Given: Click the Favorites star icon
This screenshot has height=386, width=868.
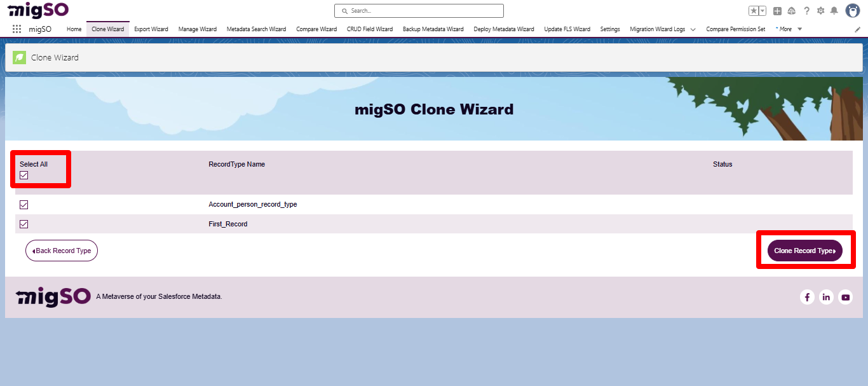Looking at the screenshot, I should [x=754, y=11].
